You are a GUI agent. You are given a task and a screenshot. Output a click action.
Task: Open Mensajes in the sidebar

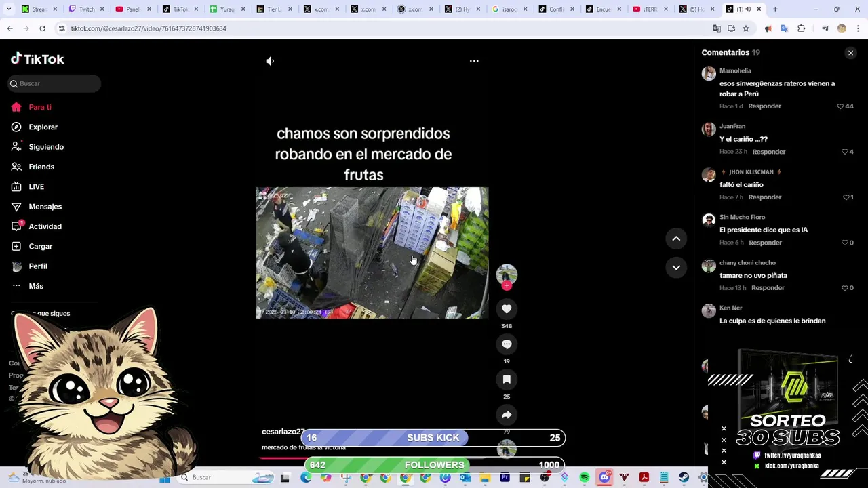click(45, 207)
